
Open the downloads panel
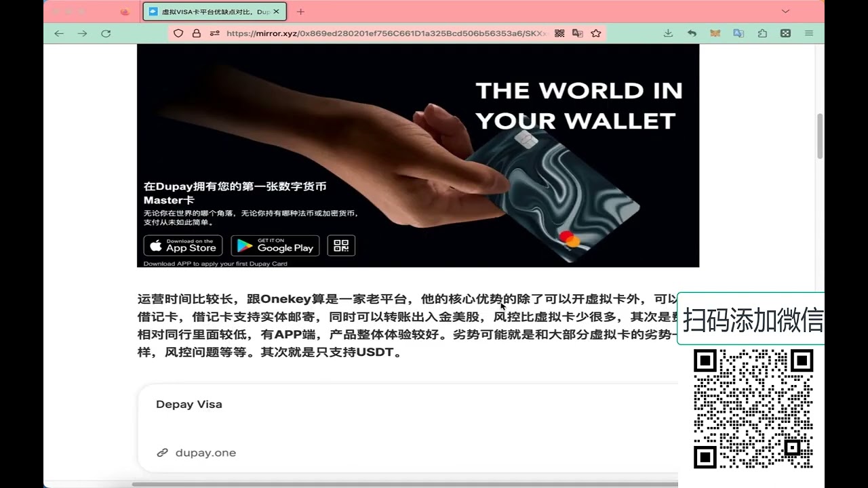(668, 33)
